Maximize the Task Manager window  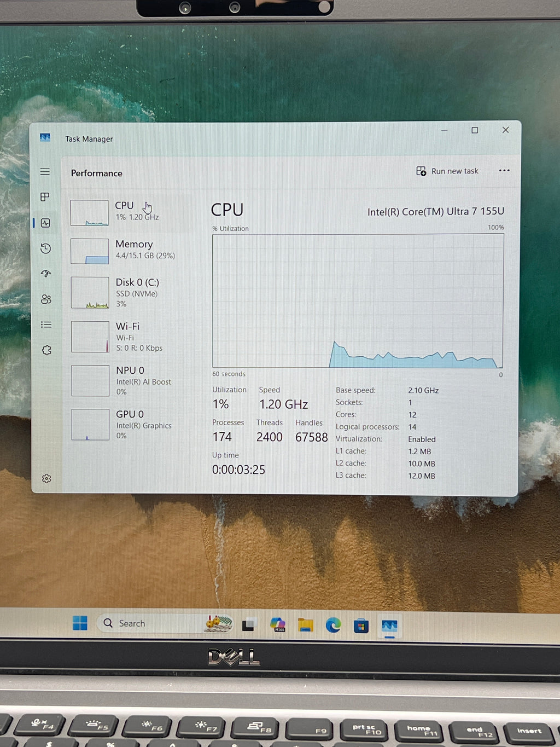tap(475, 130)
